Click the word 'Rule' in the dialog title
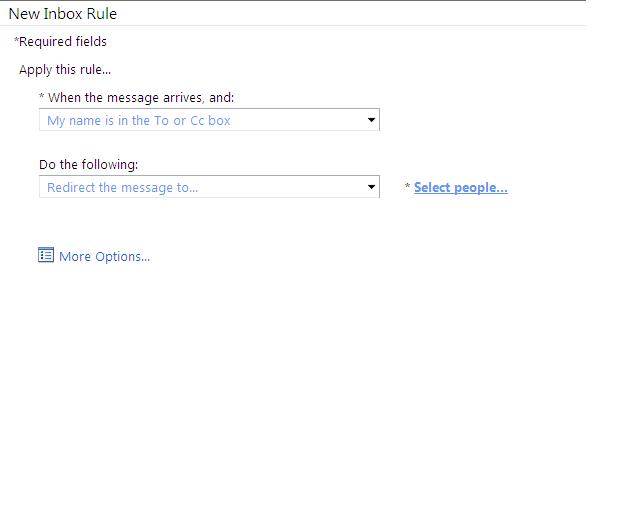The height and width of the screenshot is (512, 640). [x=102, y=14]
